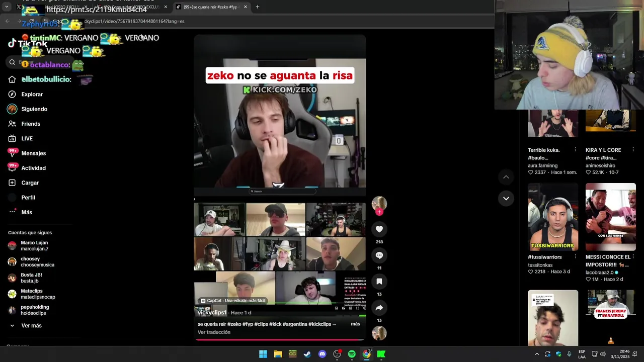The image size is (644, 362).
Task: Open Discord from the taskbar
Action: (x=323, y=354)
